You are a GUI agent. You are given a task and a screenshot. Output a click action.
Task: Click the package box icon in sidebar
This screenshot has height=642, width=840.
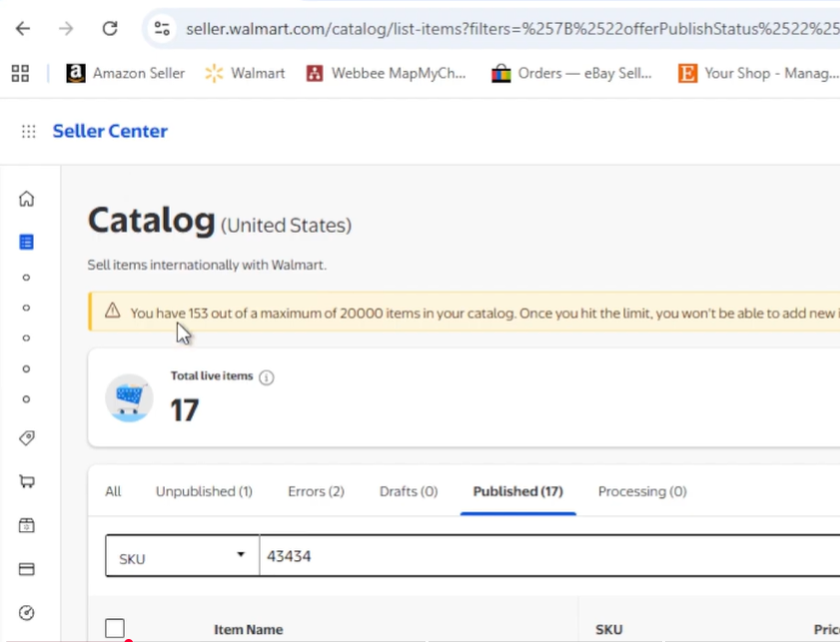click(27, 525)
